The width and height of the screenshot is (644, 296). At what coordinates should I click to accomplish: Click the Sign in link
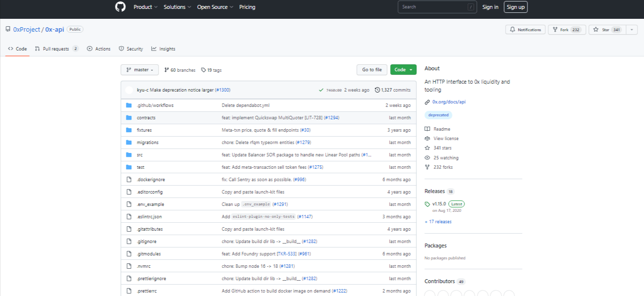click(x=490, y=7)
